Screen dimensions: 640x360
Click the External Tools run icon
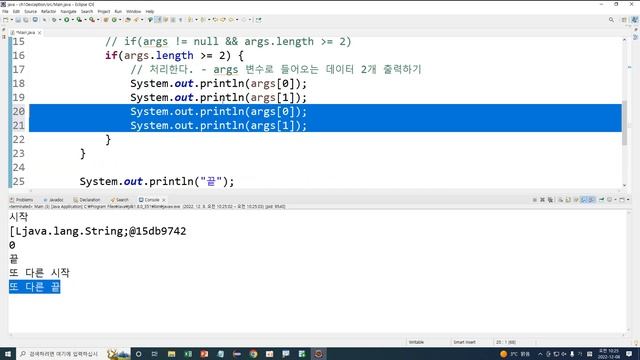[92, 20]
